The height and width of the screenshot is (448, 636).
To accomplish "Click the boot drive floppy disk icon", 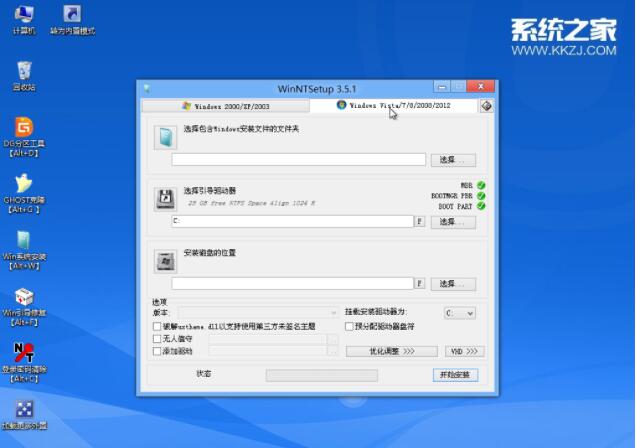I will (x=165, y=199).
